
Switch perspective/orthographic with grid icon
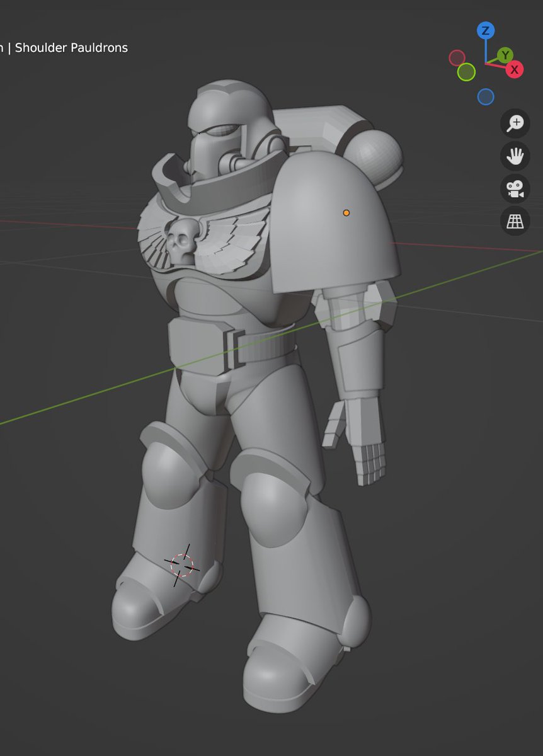tap(515, 221)
